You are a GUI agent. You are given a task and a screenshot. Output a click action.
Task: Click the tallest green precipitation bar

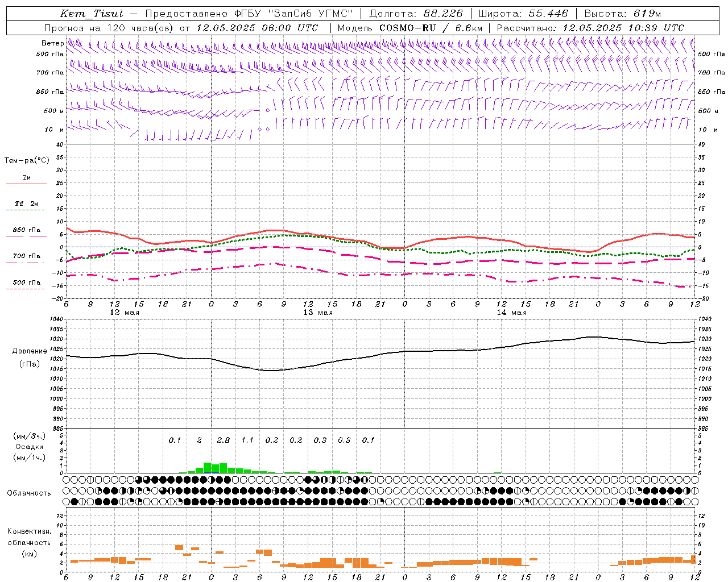click(x=208, y=468)
